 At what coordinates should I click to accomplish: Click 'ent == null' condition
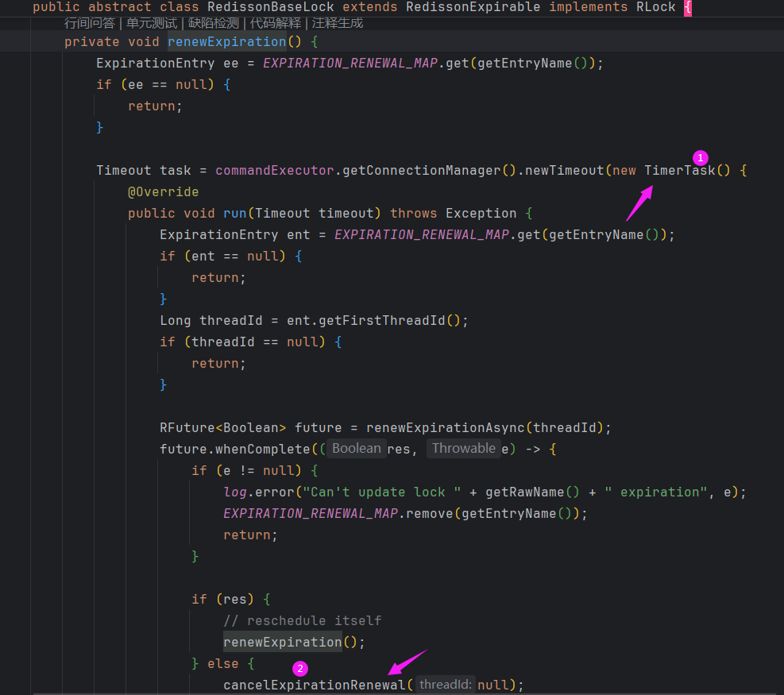point(235,256)
